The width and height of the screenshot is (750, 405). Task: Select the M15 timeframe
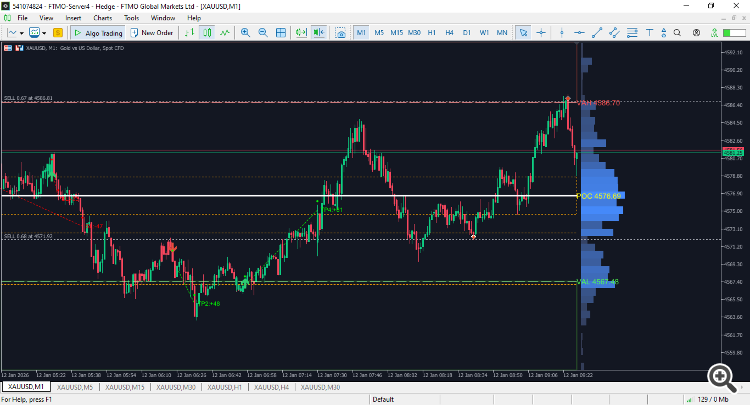397,33
